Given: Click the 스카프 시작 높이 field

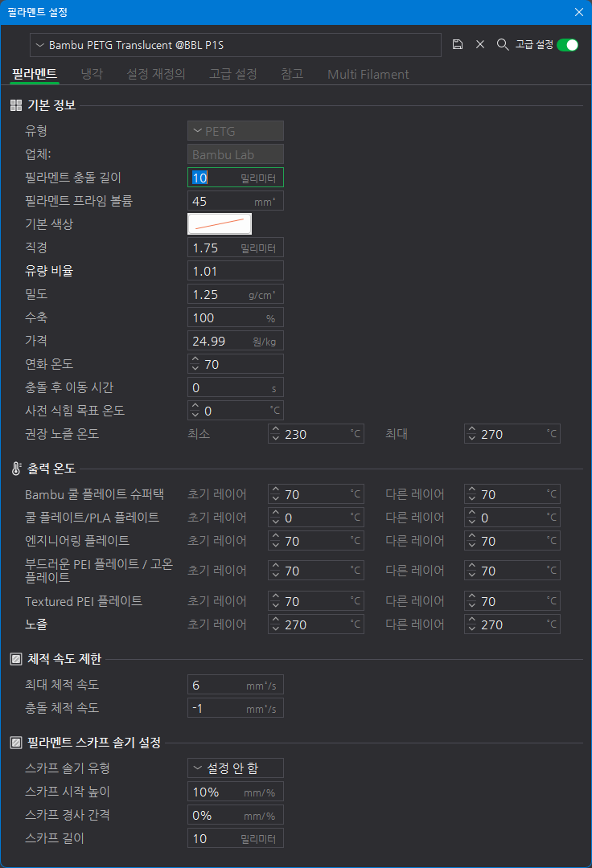Looking at the screenshot, I should (236, 792).
